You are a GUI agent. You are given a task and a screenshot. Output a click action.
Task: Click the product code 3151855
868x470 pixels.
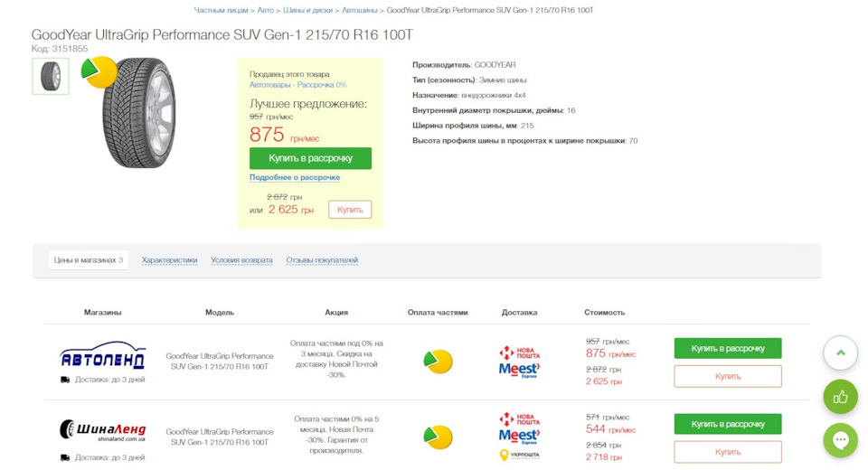(70, 49)
